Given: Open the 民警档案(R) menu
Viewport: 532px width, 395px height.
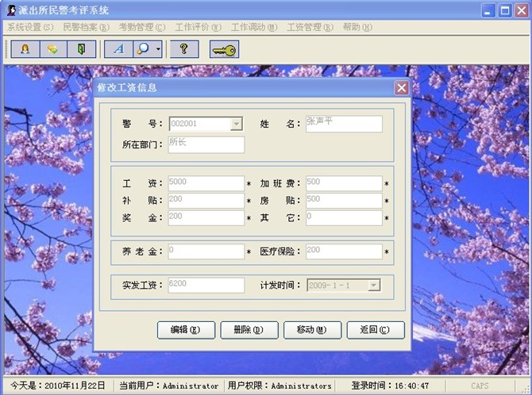Looking at the screenshot, I should coord(87,27).
